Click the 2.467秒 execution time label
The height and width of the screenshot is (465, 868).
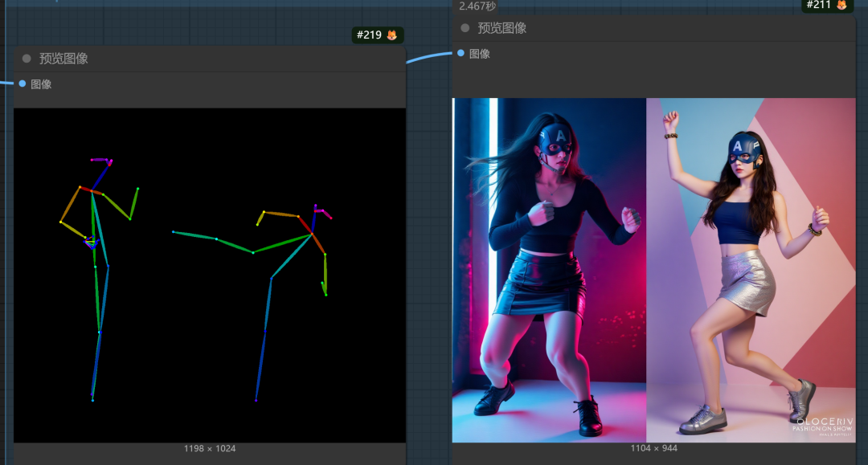[477, 6]
